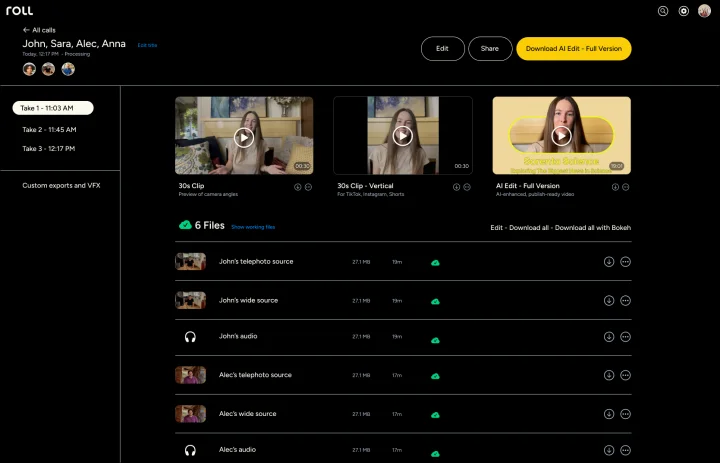Open more options for 30s Clip
The image size is (720, 463).
308,187
